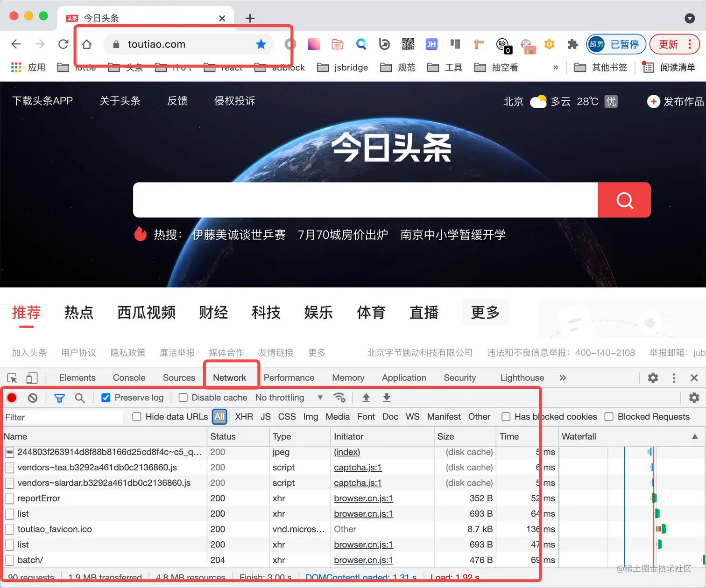Check Hide data URLs

(x=137, y=417)
